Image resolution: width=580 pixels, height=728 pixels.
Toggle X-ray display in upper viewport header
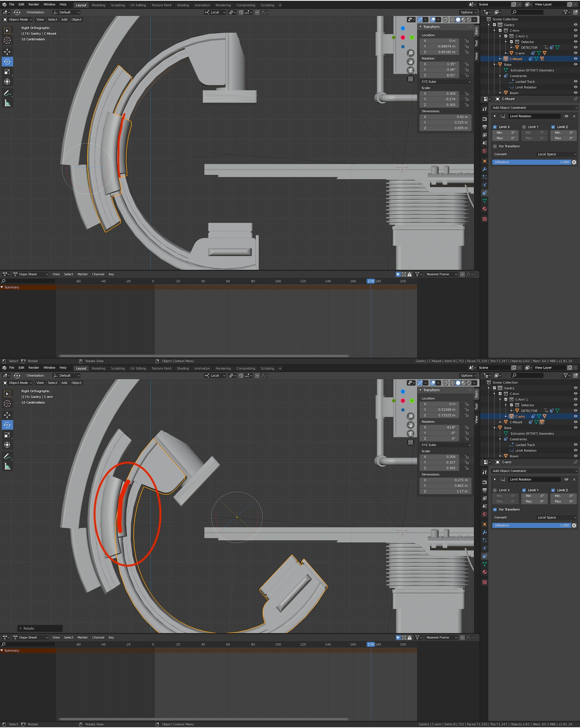tap(446, 20)
